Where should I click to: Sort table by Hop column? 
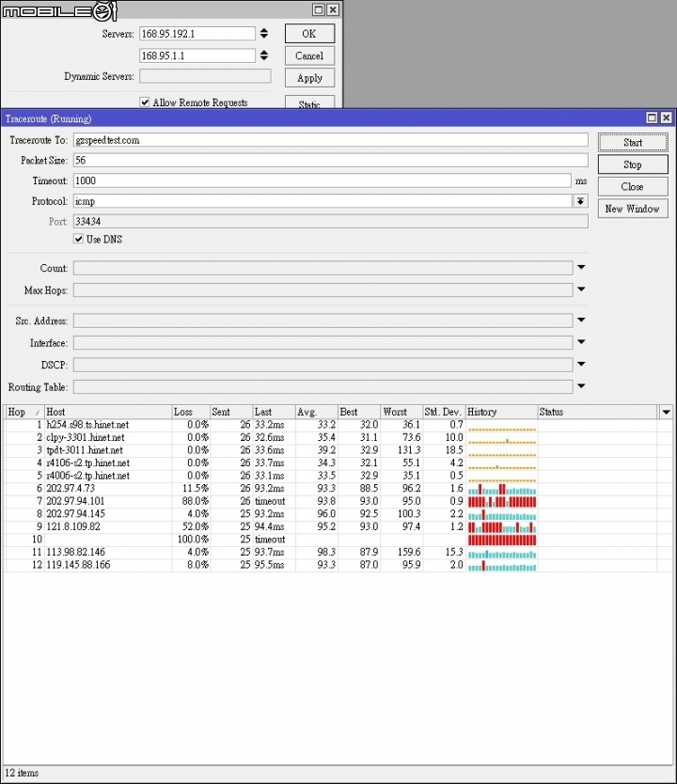[x=24, y=412]
